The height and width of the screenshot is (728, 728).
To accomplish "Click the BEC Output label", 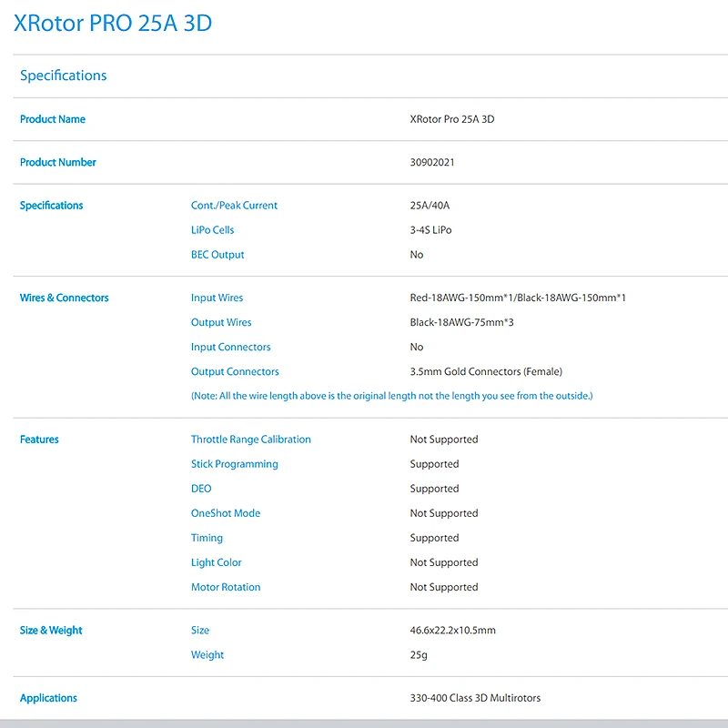I will click(x=217, y=255).
